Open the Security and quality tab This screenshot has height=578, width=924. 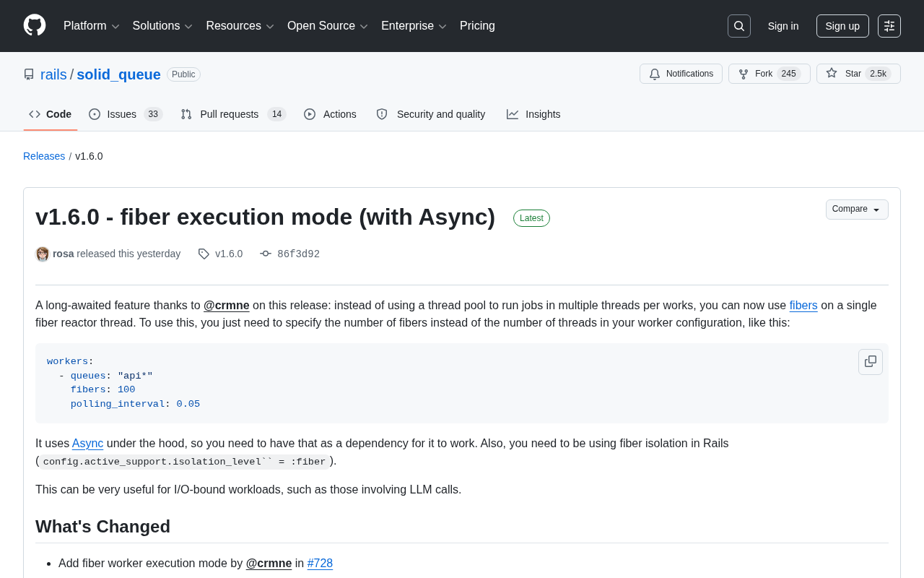pos(431,114)
